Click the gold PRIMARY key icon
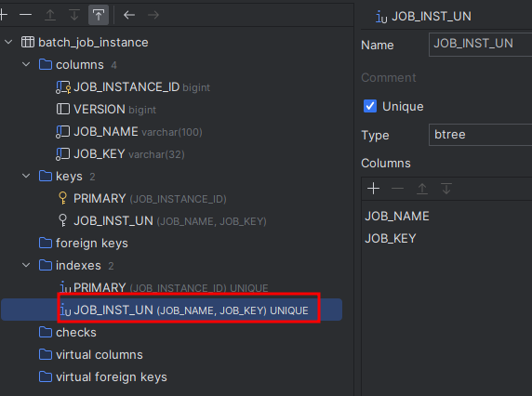Screen dimensions: 532x396 point(63,198)
